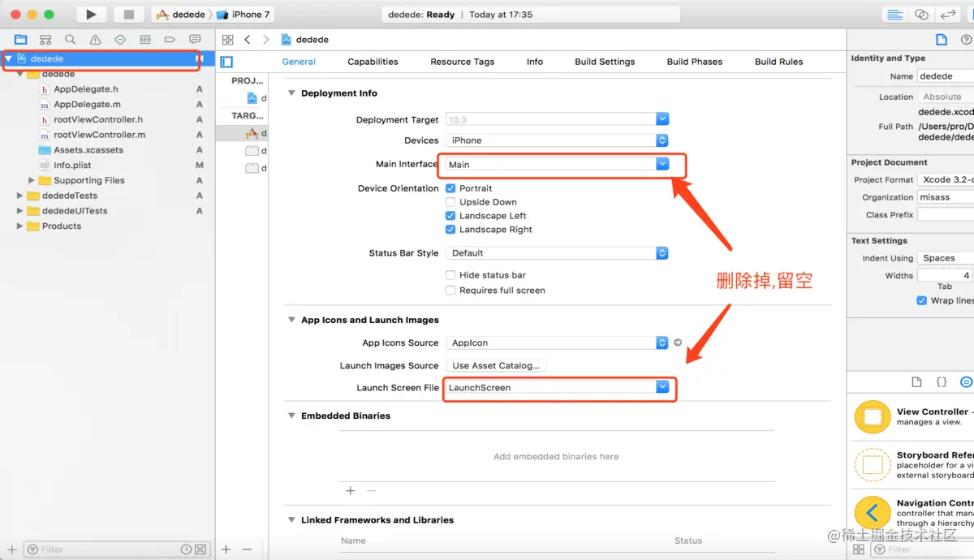The width and height of the screenshot is (974, 560).
Task: Open the Project navigator folder icon
Action: [20, 40]
